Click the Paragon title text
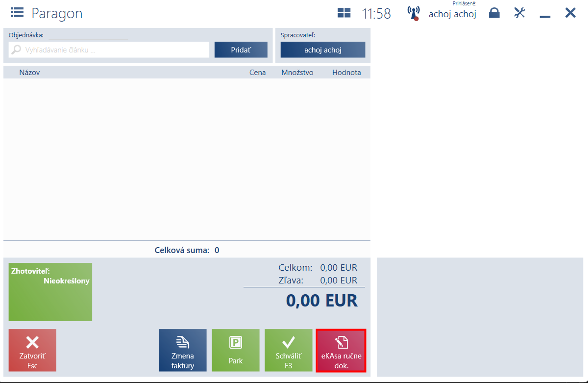588x383 pixels. pos(57,13)
